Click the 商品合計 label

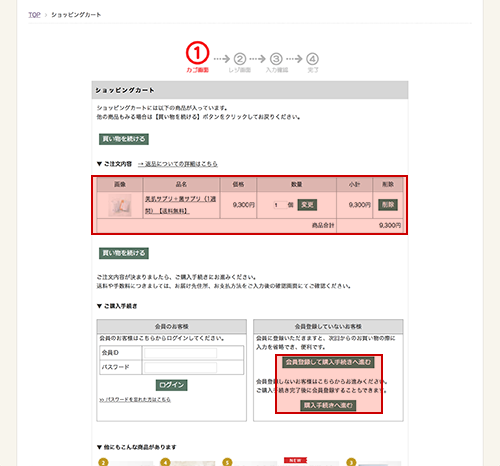323,225
